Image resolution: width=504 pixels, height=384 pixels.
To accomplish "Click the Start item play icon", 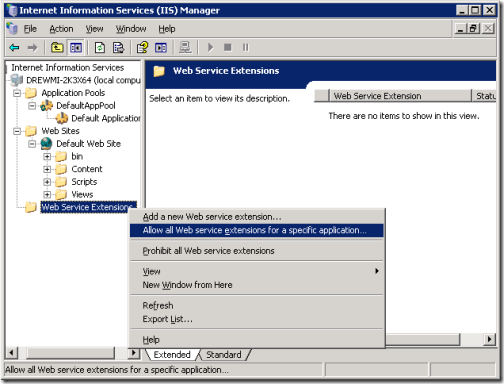I will pyautogui.click(x=210, y=48).
